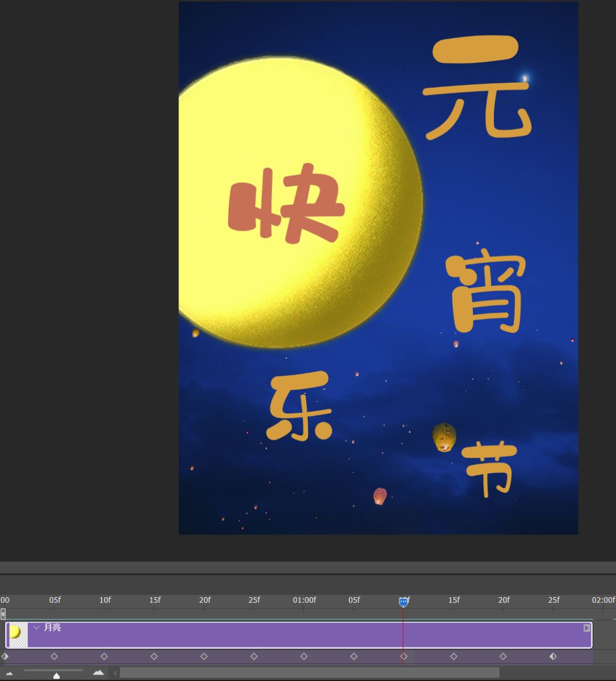Click the zoom out timeline mountain icon

point(9,674)
